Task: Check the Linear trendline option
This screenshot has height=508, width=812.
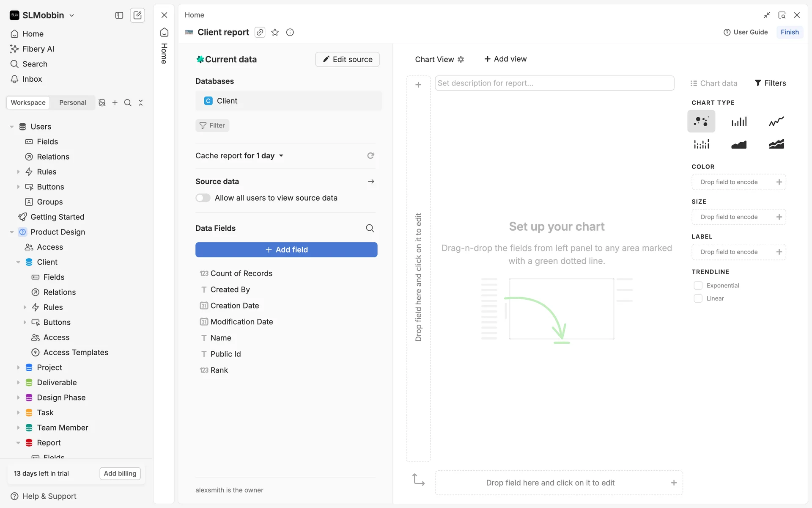Action: (698, 298)
